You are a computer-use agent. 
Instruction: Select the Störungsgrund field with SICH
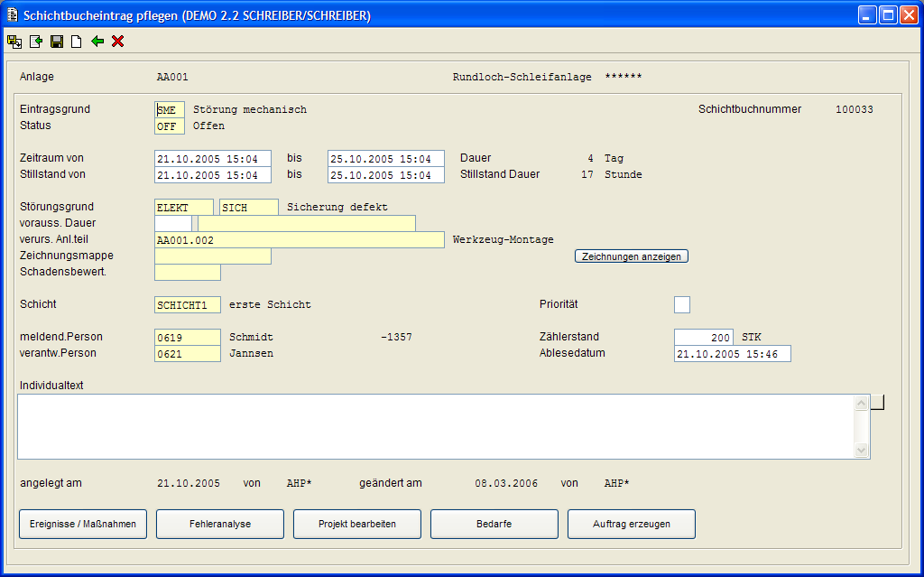click(x=249, y=208)
